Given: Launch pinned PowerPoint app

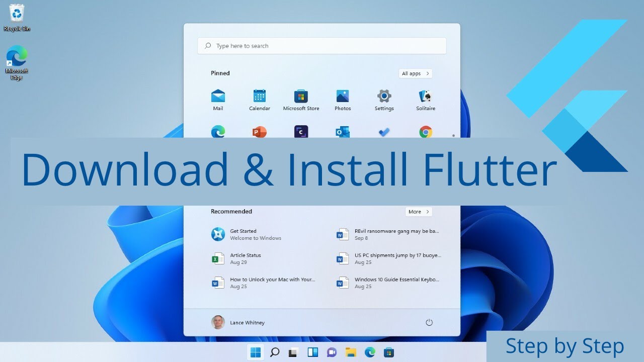Looking at the screenshot, I should [260, 132].
